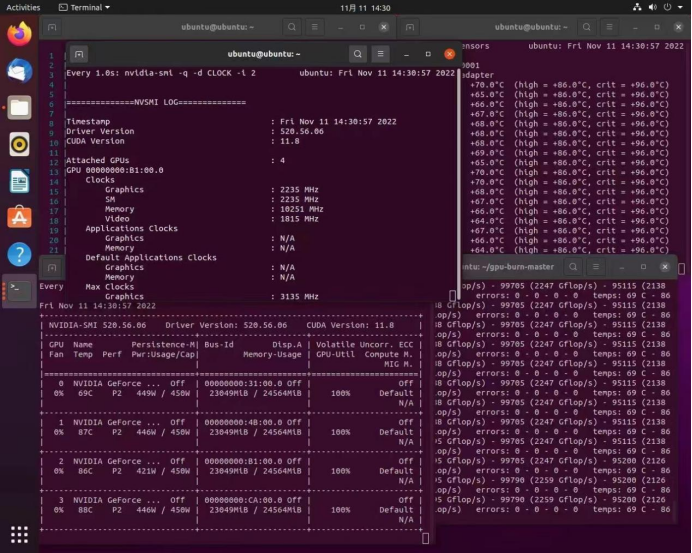Open the Activities overview
The height and width of the screenshot is (553, 692).
23,8
